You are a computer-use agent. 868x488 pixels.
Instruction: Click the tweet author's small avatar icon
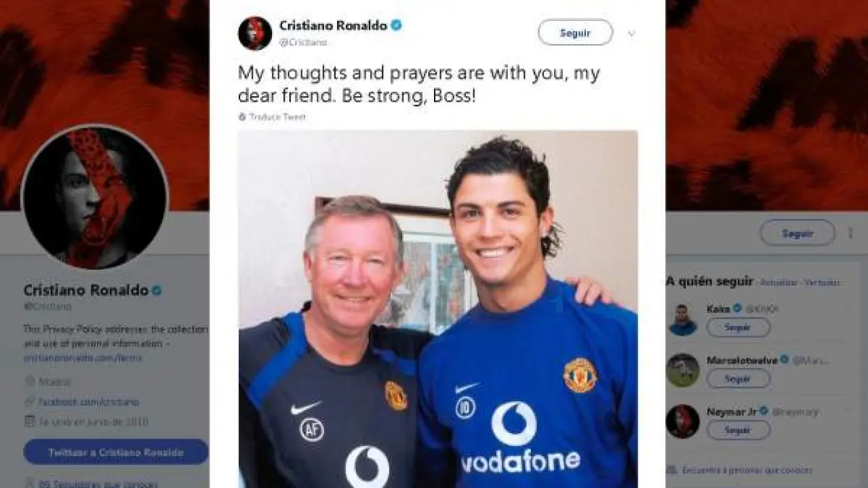coord(255,33)
